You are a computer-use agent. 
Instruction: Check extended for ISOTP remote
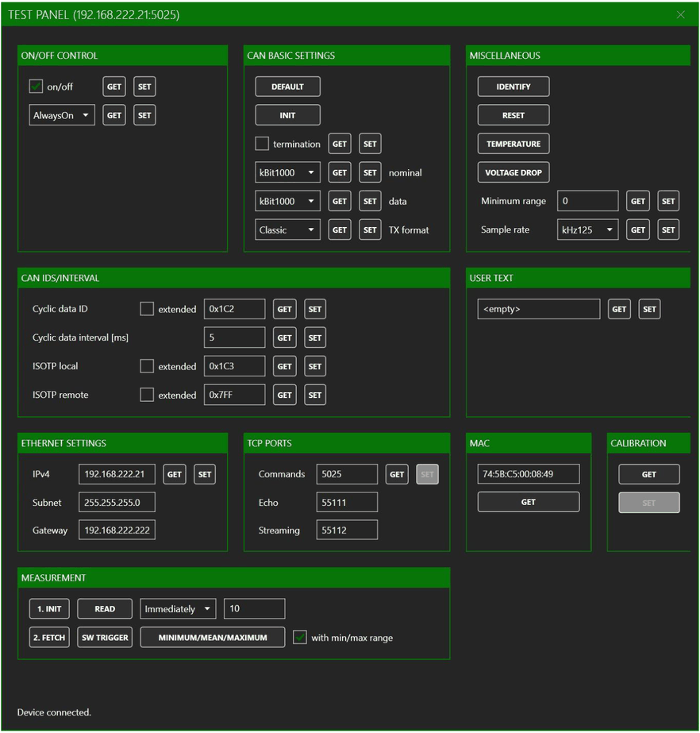tap(147, 395)
